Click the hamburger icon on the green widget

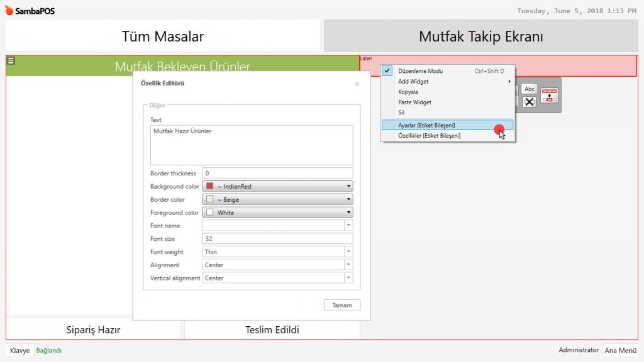point(11,60)
